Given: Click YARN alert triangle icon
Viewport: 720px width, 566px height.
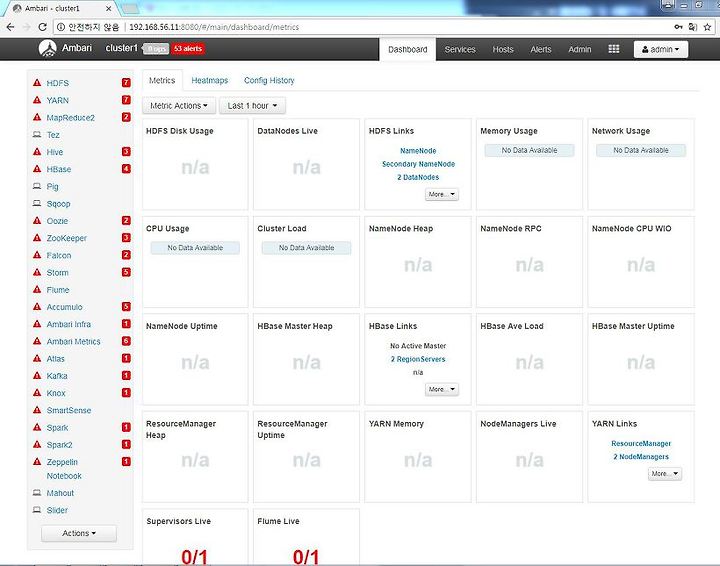Looking at the screenshot, I should click(37, 100).
